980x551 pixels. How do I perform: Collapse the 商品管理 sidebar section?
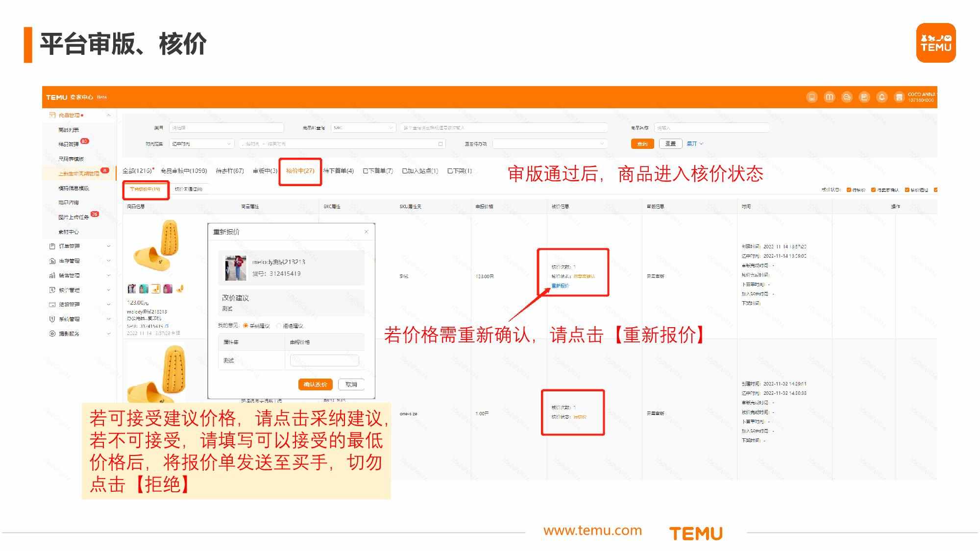[x=109, y=115]
